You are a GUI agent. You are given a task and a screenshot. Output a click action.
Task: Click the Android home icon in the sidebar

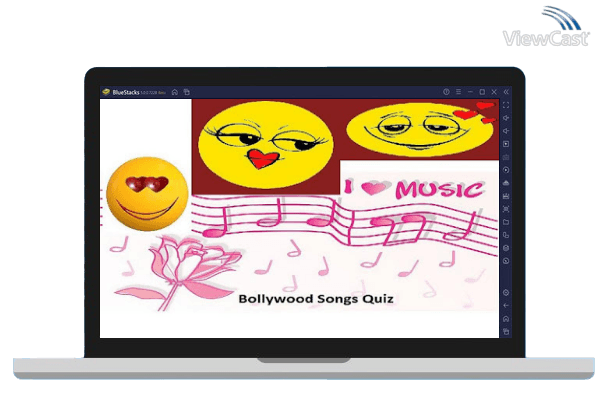pos(506,319)
